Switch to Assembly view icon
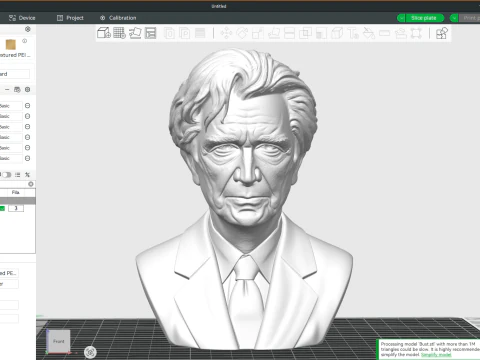Viewport: 480px width, 360px height. (x=442, y=33)
